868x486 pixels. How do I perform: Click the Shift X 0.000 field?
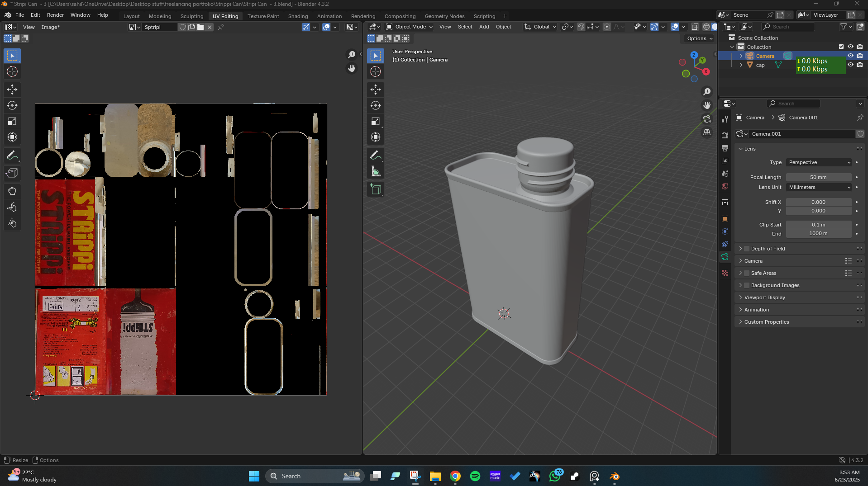click(x=818, y=202)
